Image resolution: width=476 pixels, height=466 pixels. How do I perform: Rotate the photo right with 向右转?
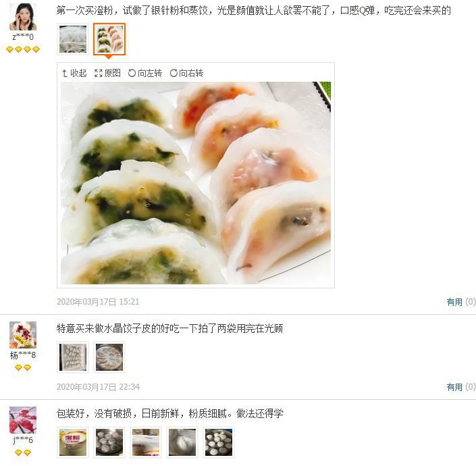(x=186, y=73)
